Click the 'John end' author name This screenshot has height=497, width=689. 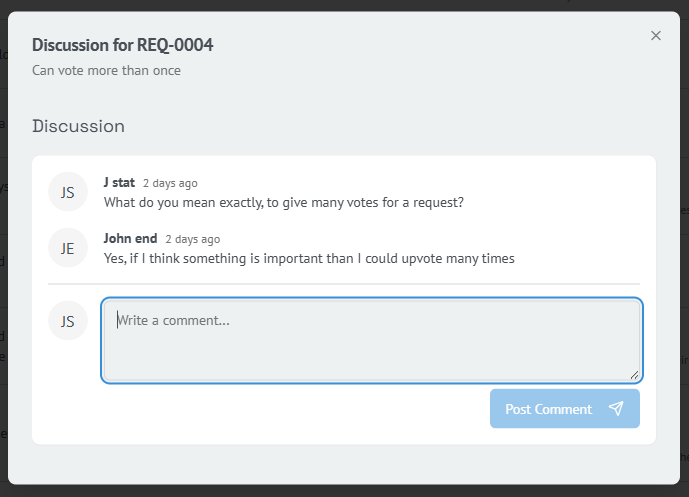(x=130, y=239)
